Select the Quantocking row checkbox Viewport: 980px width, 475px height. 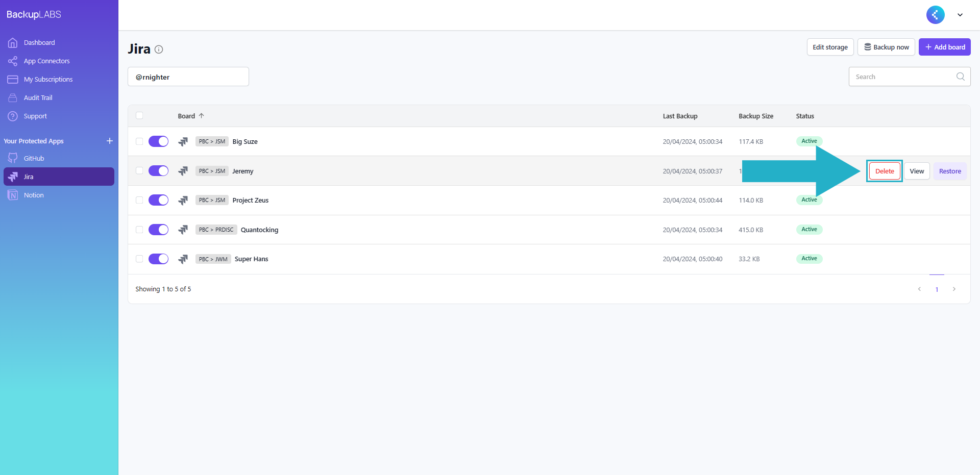point(139,230)
